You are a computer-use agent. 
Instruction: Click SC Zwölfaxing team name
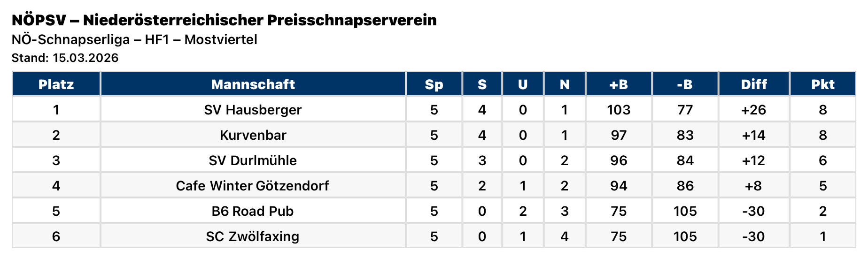[x=253, y=236]
